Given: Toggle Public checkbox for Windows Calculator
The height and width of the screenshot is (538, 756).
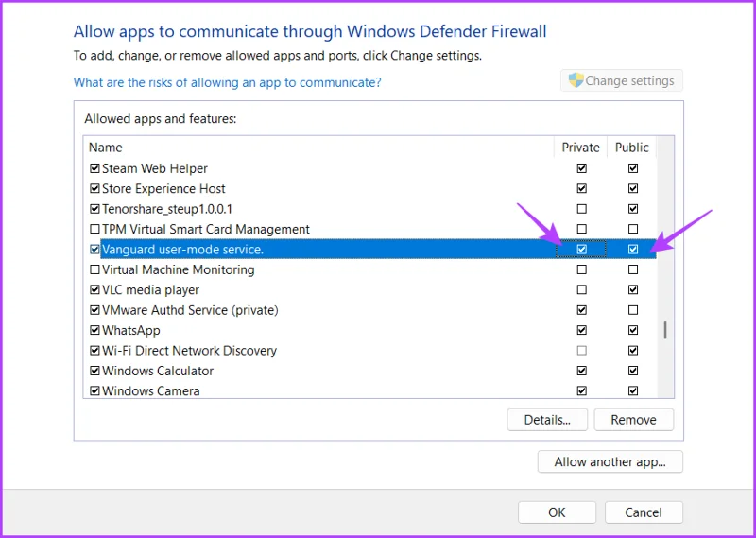Looking at the screenshot, I should click(x=633, y=371).
